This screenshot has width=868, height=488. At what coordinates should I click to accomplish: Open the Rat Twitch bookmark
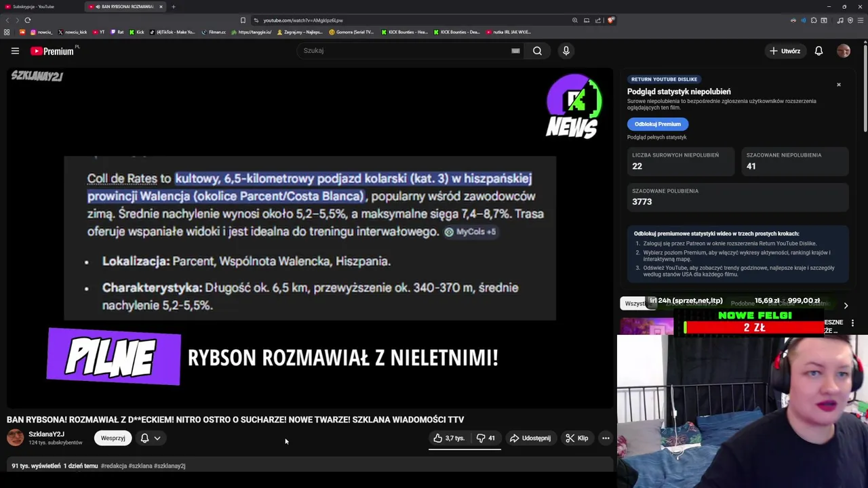117,32
